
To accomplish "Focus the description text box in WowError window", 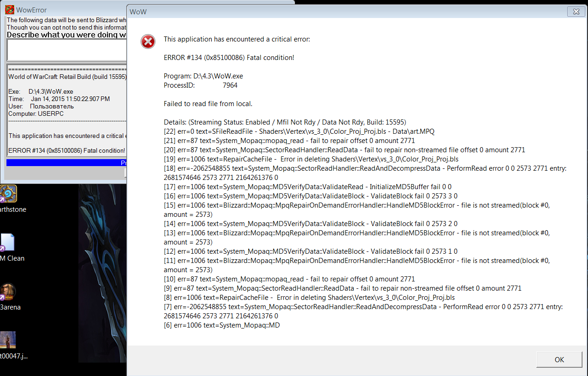I will (67, 50).
